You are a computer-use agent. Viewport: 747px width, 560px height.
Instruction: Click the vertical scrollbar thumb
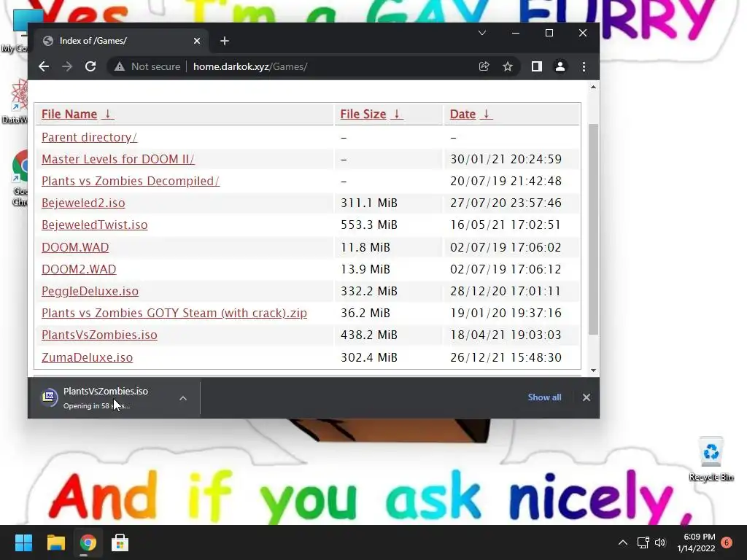pos(593,230)
